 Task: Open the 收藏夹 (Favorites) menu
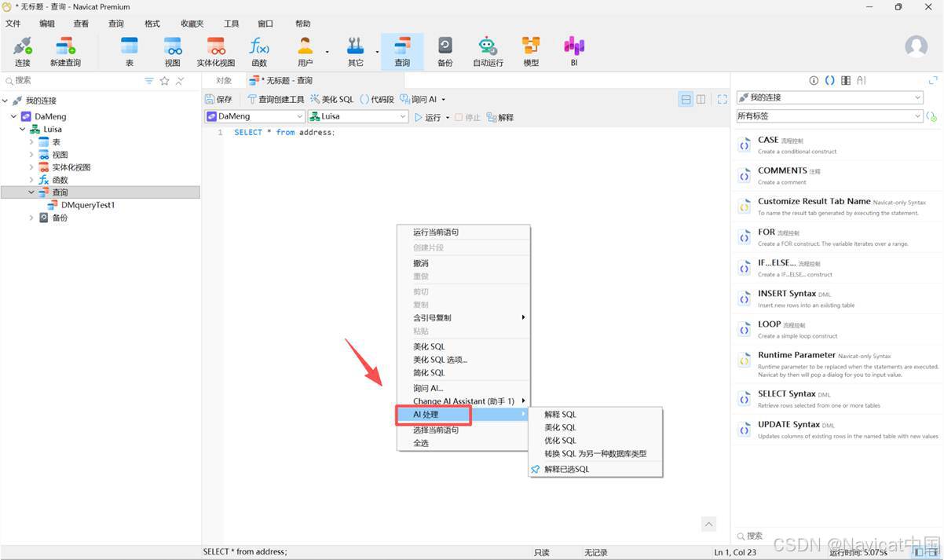192,24
